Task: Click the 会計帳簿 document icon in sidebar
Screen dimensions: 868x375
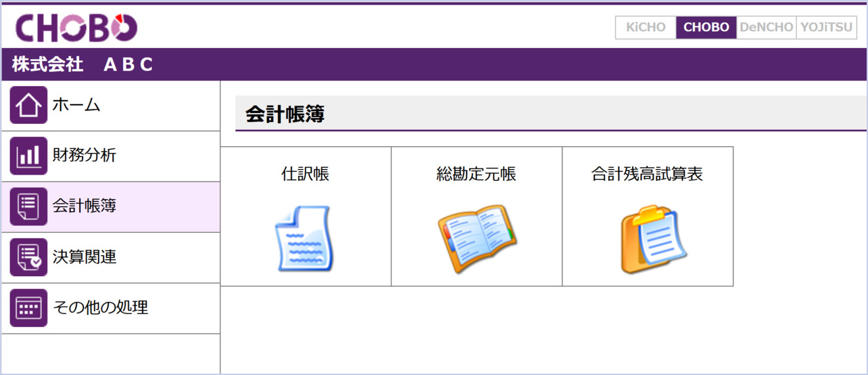Action: [28, 206]
